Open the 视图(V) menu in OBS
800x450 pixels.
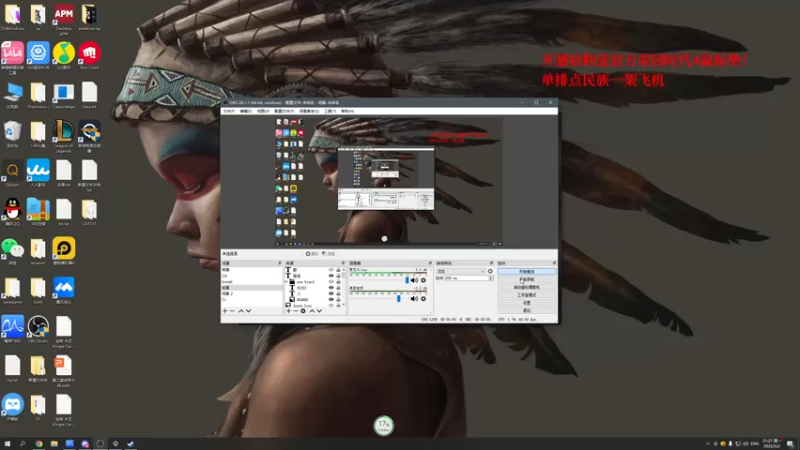pos(263,111)
